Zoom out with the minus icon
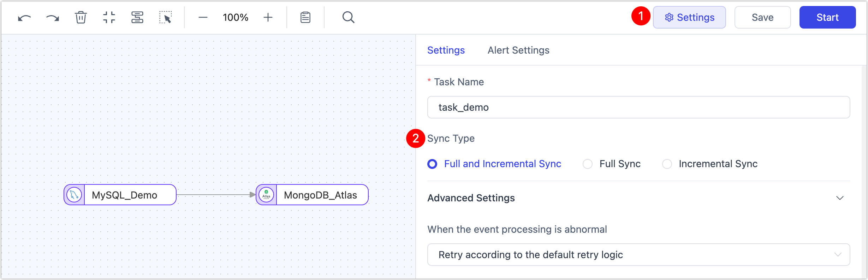This screenshot has height=280, width=868. point(203,17)
